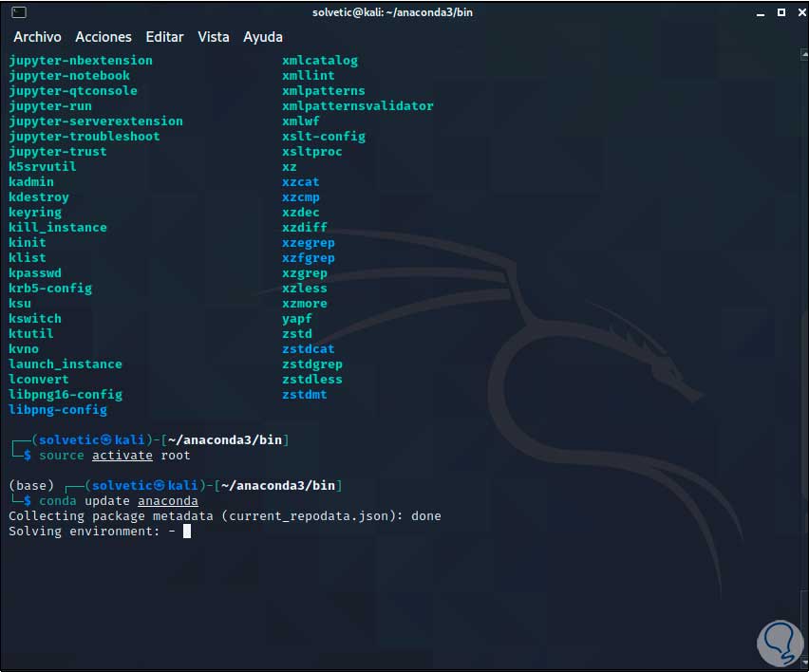Select zstdgrep entry
Screen dimensions: 809x672
(x=312, y=364)
